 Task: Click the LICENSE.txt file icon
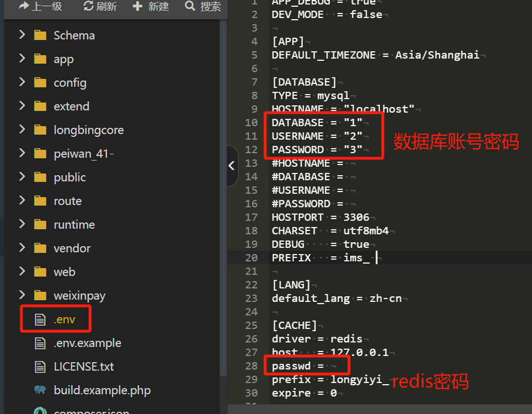point(40,367)
